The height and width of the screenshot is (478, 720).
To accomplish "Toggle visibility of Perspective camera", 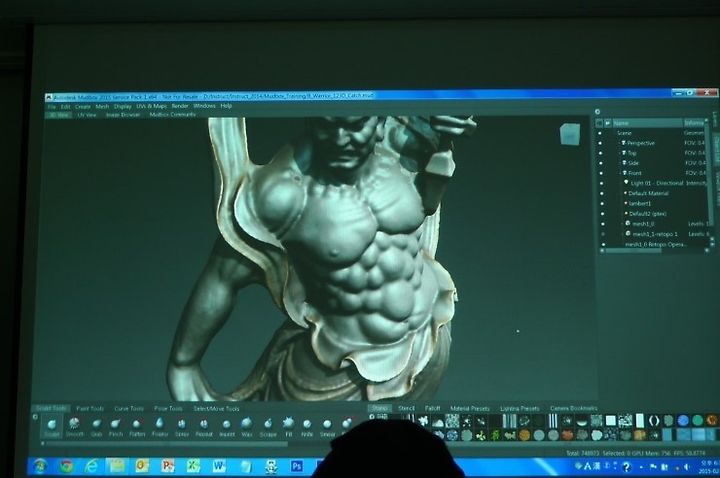I will point(600,143).
